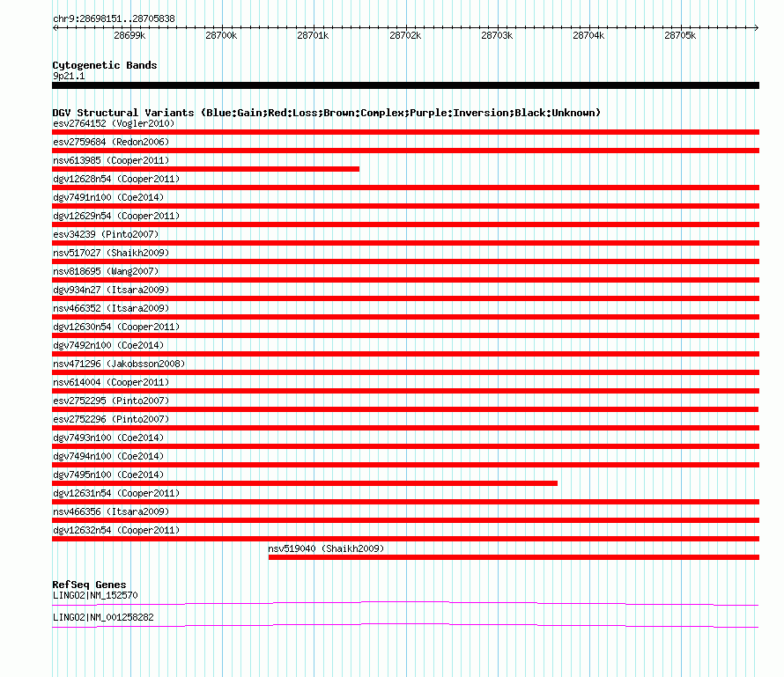Click the 28702k ruler tick label
Image resolution: width=784 pixels, height=677 pixels.
tap(405, 35)
